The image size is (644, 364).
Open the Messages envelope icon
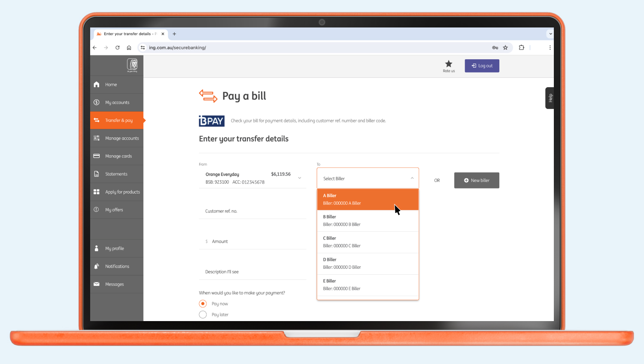[x=97, y=284]
